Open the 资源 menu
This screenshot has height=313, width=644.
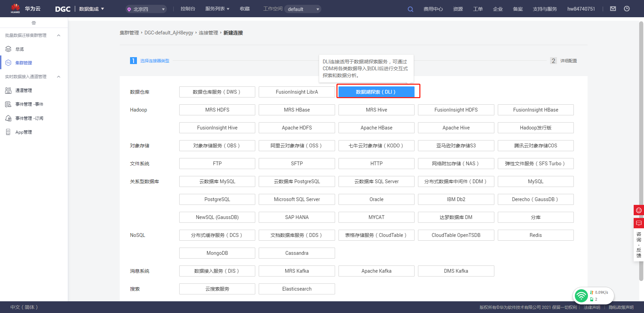pos(458,9)
